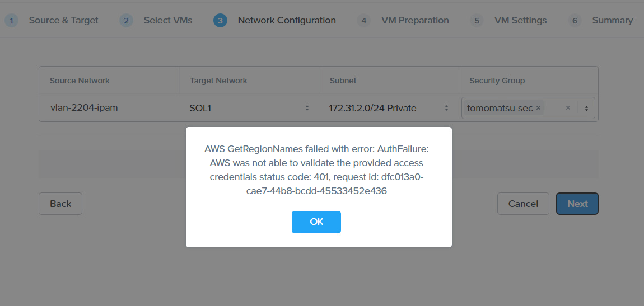Expand the Security Group dropdown arrows
Viewport: 644px width, 306px height.
tap(586, 109)
